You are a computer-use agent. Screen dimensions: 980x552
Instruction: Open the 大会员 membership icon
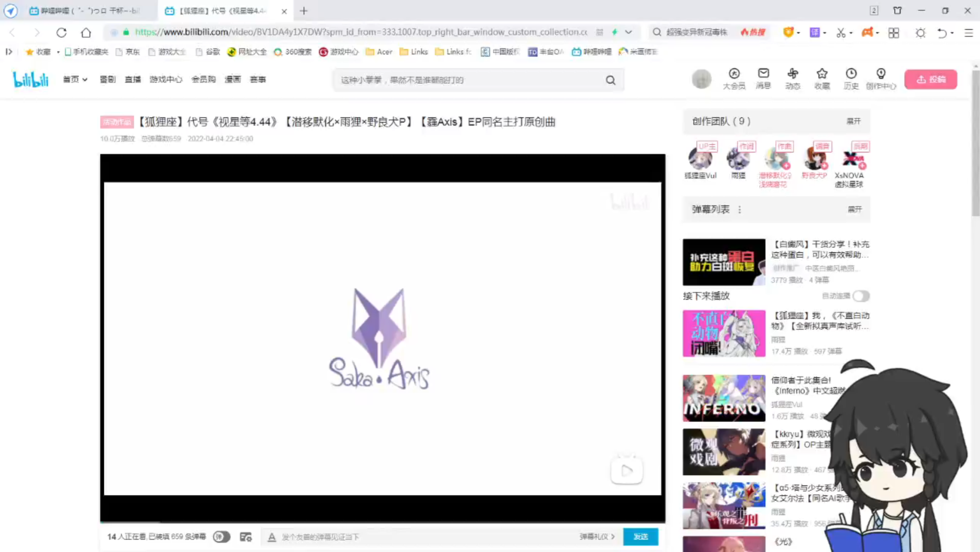pyautogui.click(x=734, y=79)
